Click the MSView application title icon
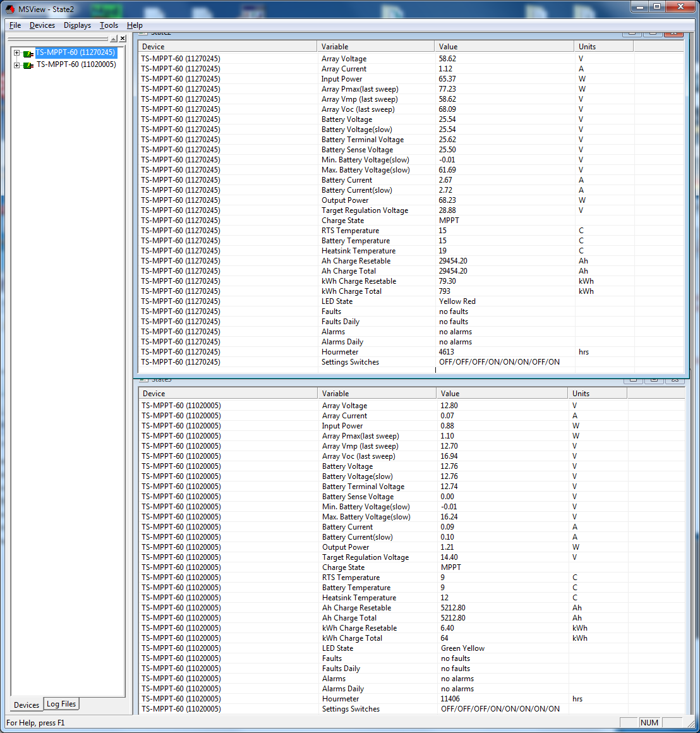700x733 pixels. coord(10,9)
